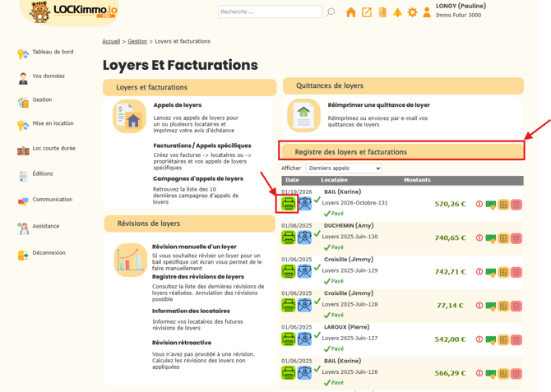Go to Accueil breadcrumb link

(x=111, y=41)
